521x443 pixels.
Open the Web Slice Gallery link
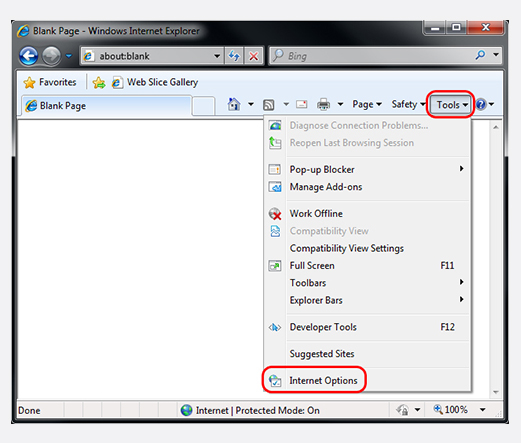[x=155, y=82]
